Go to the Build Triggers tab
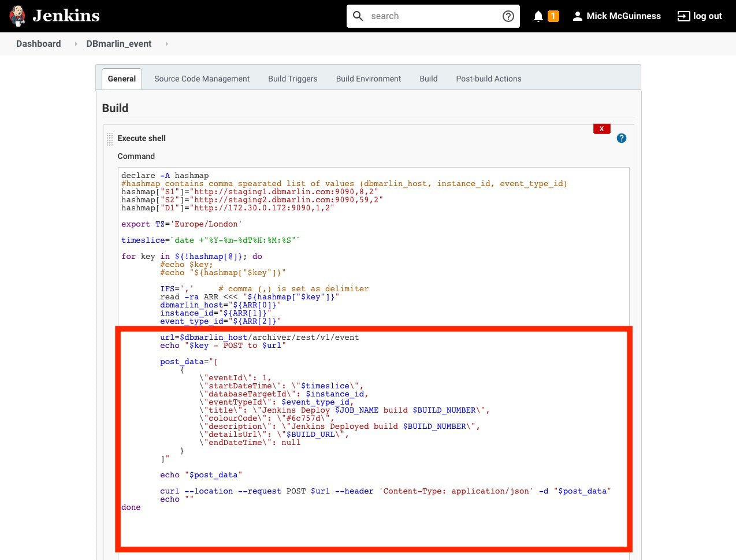The image size is (736, 560). click(292, 79)
